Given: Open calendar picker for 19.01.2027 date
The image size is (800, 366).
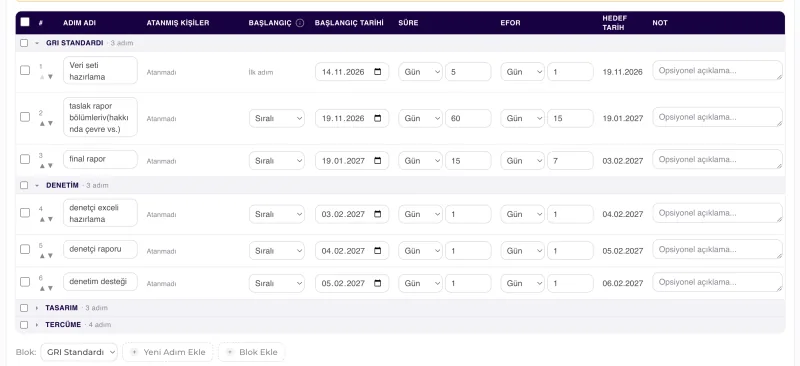Looking at the screenshot, I should tap(378, 161).
